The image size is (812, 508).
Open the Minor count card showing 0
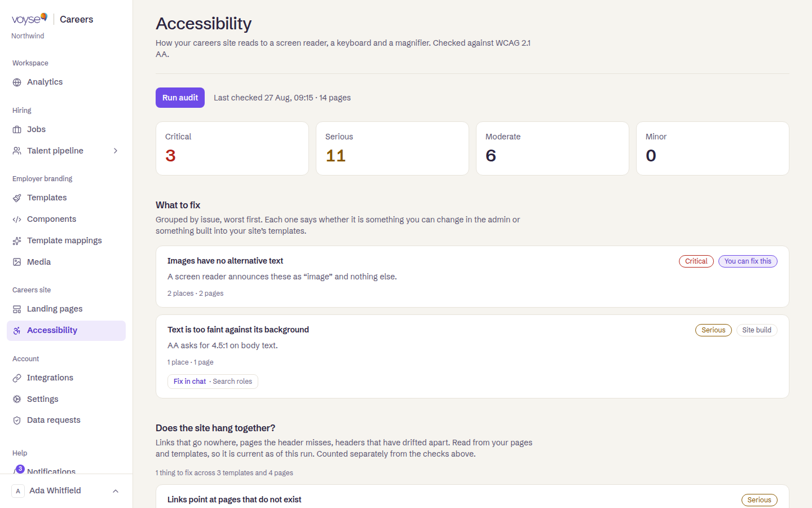tap(713, 148)
